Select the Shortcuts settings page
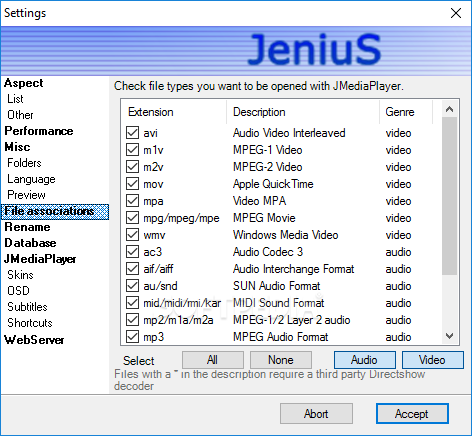 (30, 323)
